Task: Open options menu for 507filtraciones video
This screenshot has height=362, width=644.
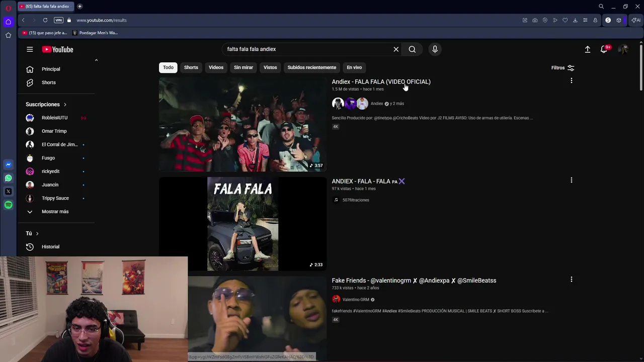Action: coord(571,180)
